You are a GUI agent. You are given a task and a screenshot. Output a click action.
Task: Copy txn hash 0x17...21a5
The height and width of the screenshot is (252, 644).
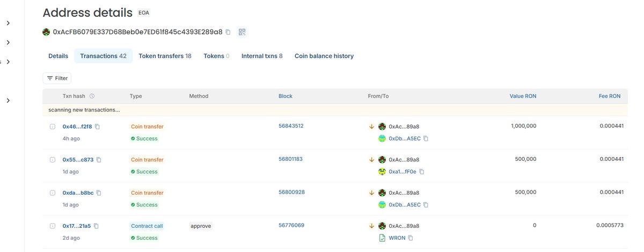coord(96,226)
